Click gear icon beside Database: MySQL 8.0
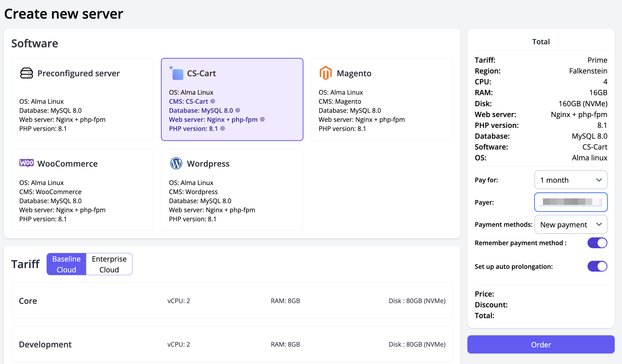The height and width of the screenshot is (364, 622). point(238,110)
